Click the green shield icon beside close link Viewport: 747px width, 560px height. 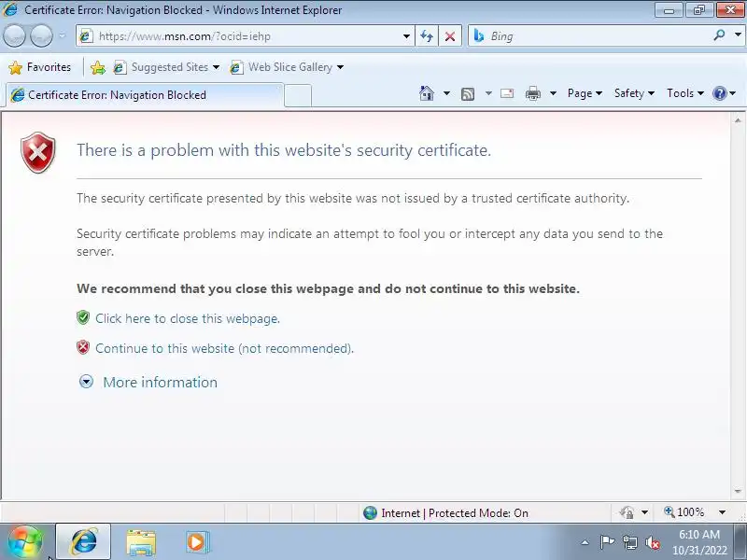[83, 317]
